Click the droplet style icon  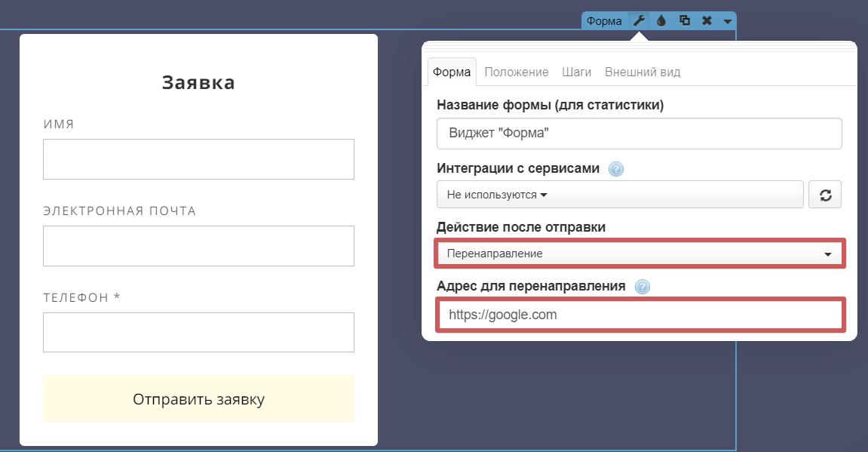pos(661,21)
